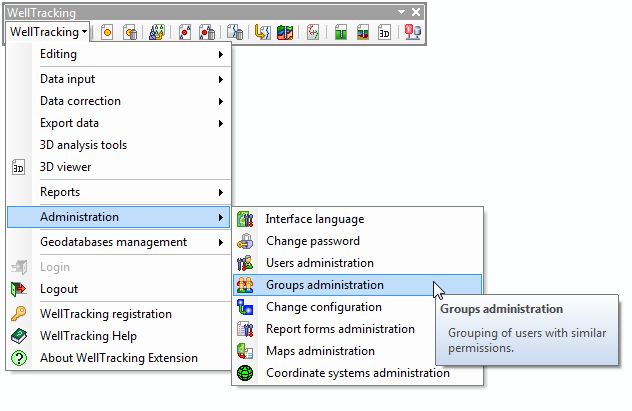This screenshot has width=632, height=411.
Task: Expand the Editing submenu arrow
Action: click(220, 54)
